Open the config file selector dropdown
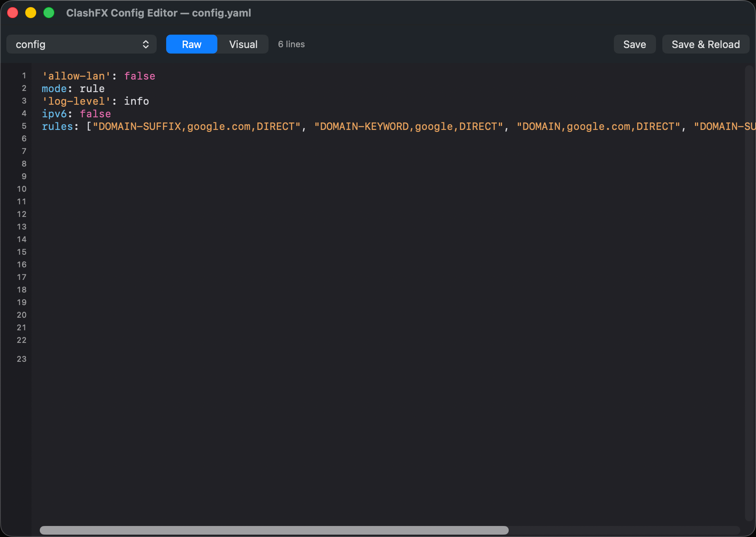756x537 pixels. (x=81, y=44)
